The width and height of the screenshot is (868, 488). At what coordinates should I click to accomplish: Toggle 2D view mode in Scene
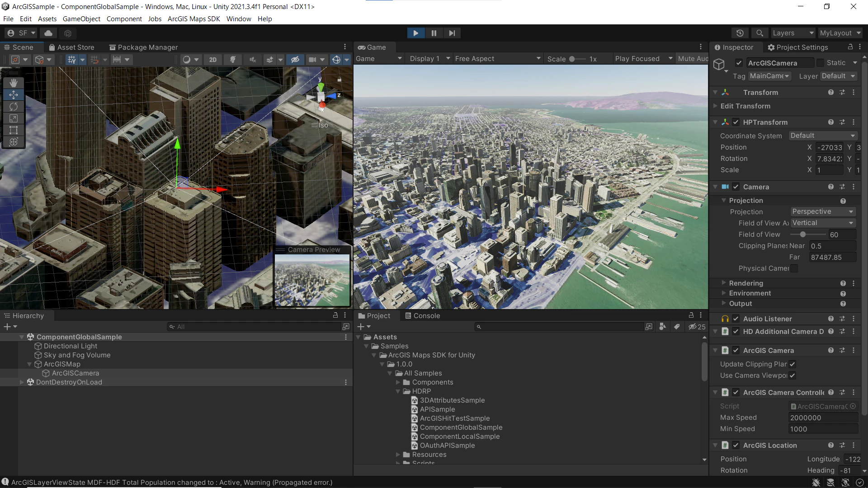(x=212, y=60)
